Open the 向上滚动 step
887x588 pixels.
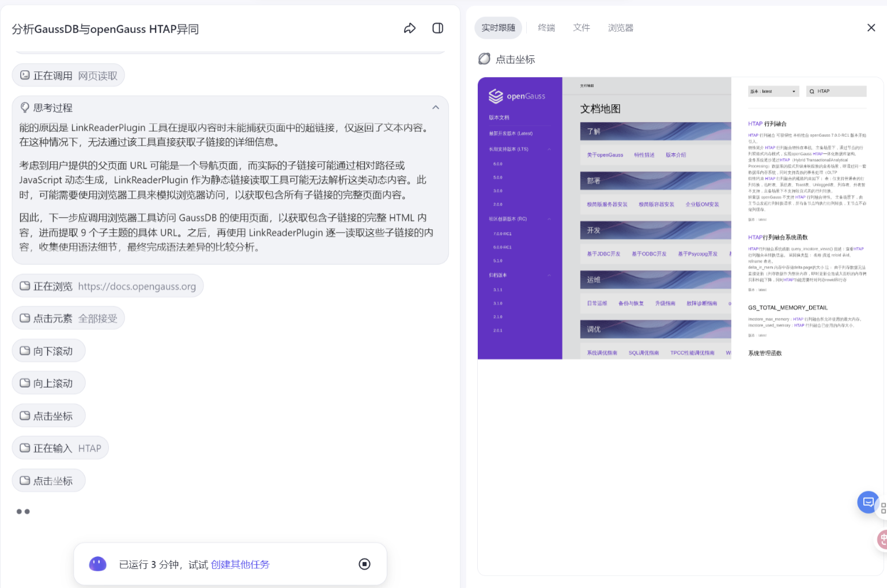coord(49,384)
